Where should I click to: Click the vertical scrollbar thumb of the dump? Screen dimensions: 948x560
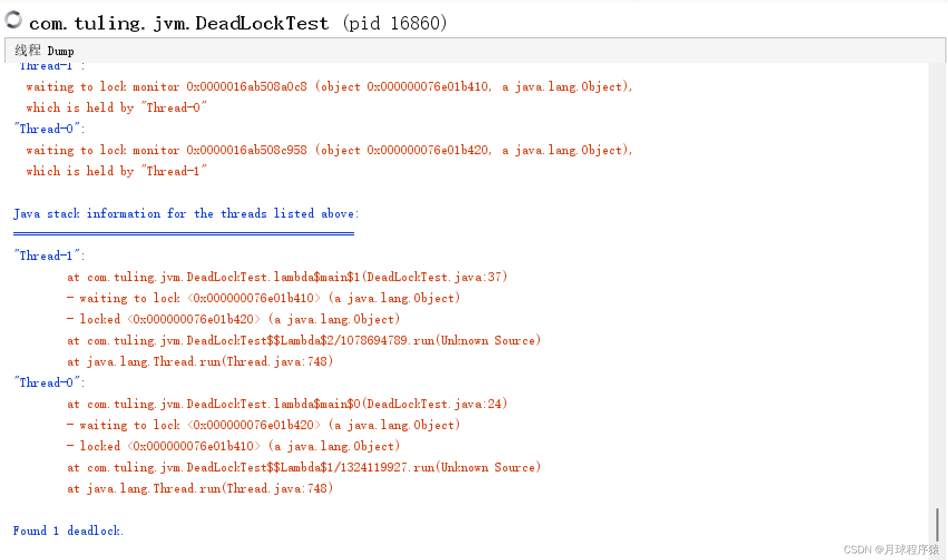pyautogui.click(x=937, y=523)
